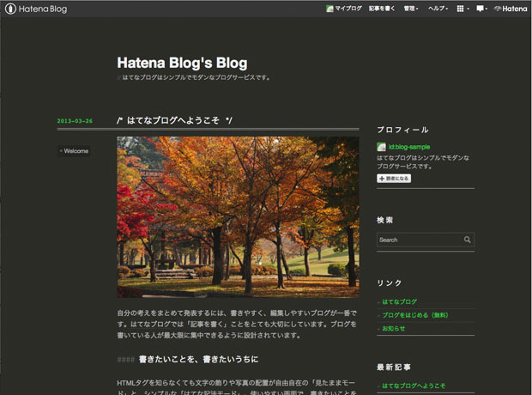Viewport: 532px width, 395px height.
Task: Click the 書きたいことを、書きたいうちに heading
Action: pos(198,359)
